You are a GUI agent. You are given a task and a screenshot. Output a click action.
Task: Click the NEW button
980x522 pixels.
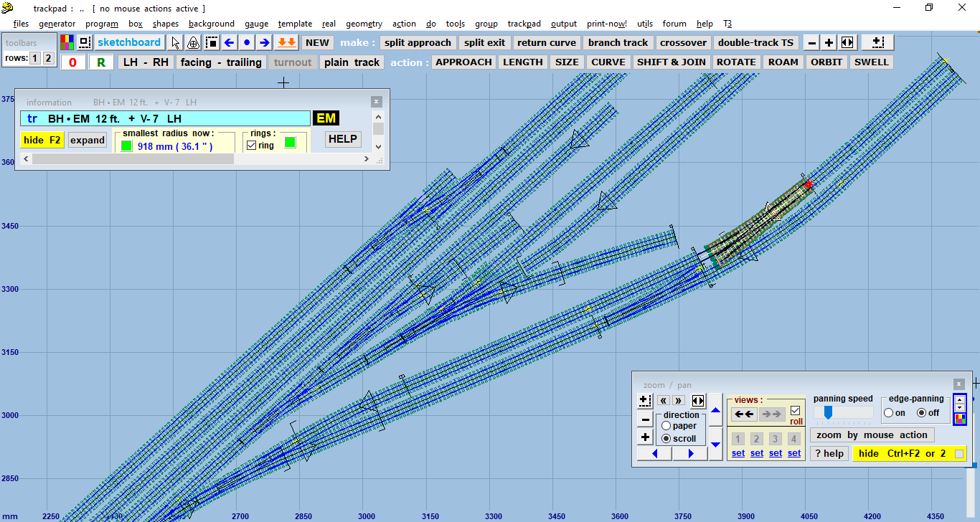317,42
